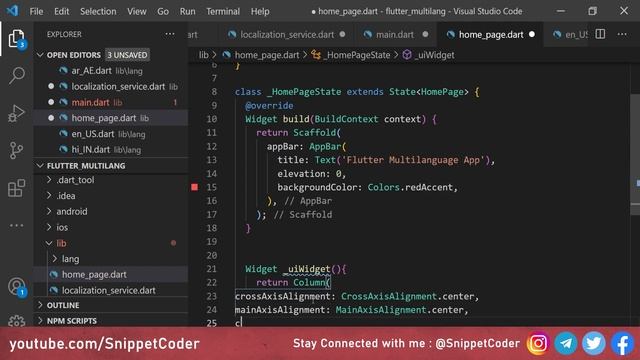The image size is (640, 360).
Task: Open the Terminal menu
Action: [x=223, y=11]
